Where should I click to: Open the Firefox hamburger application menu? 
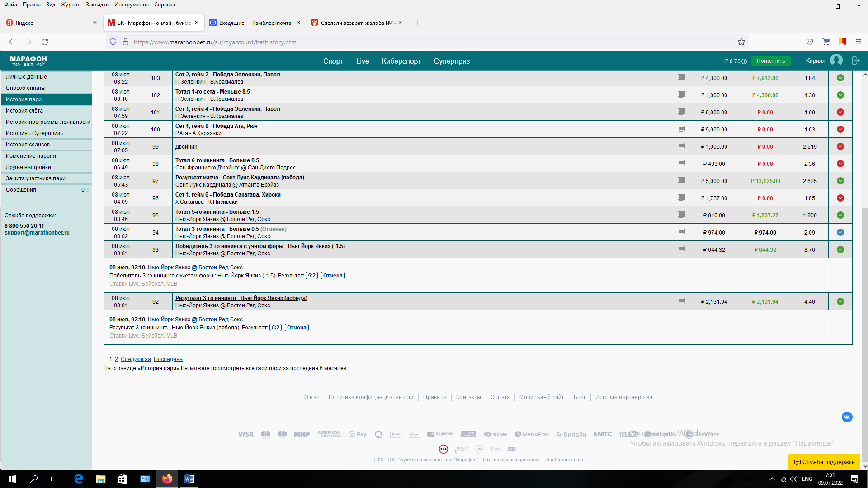858,42
